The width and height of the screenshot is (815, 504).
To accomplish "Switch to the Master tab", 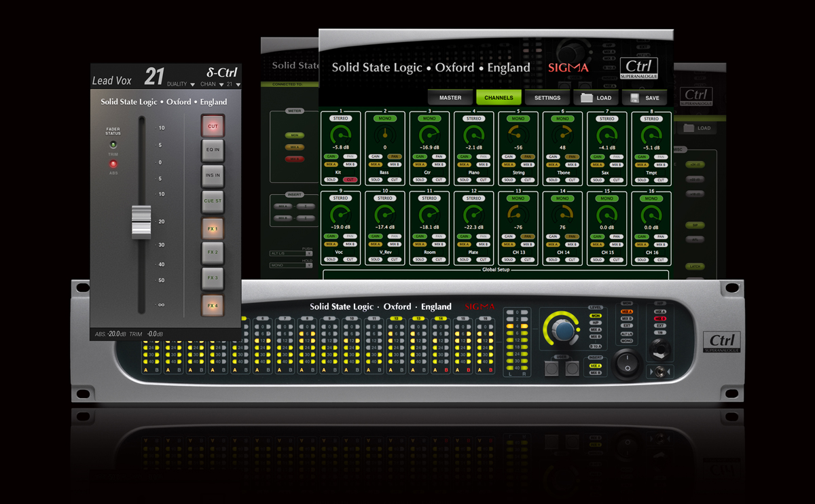I will click(450, 97).
